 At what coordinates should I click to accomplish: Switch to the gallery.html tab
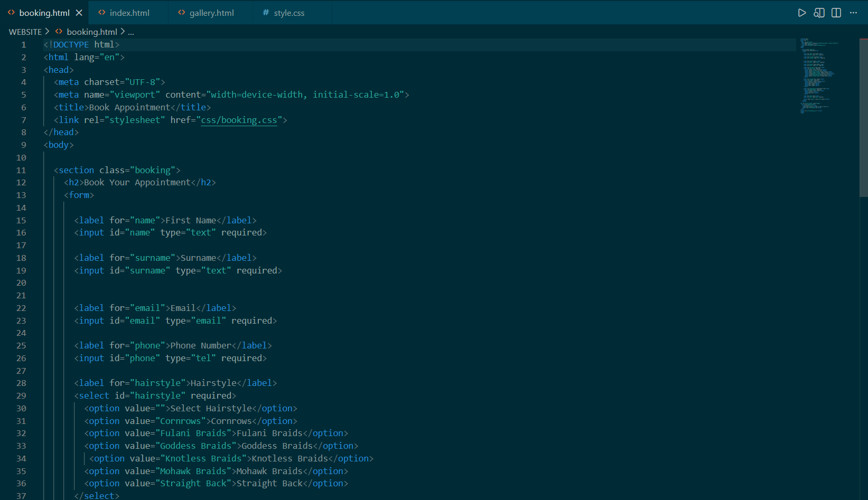(211, 12)
